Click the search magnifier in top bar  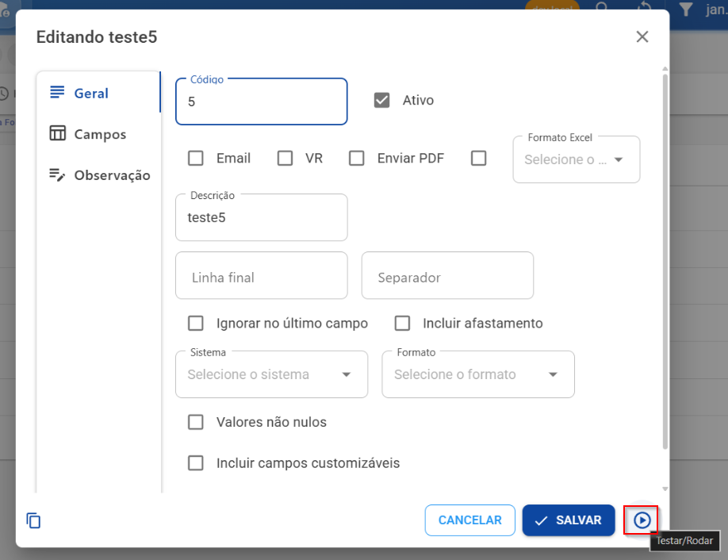click(x=602, y=7)
